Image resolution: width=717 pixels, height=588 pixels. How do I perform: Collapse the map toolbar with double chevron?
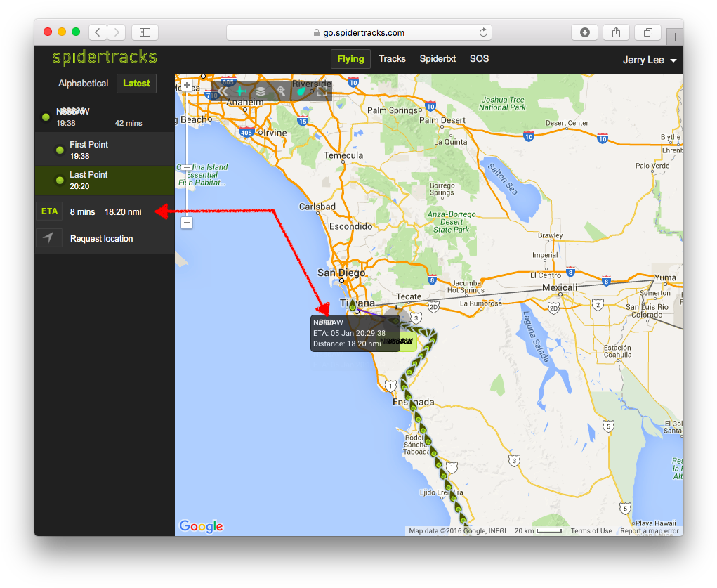pos(223,91)
